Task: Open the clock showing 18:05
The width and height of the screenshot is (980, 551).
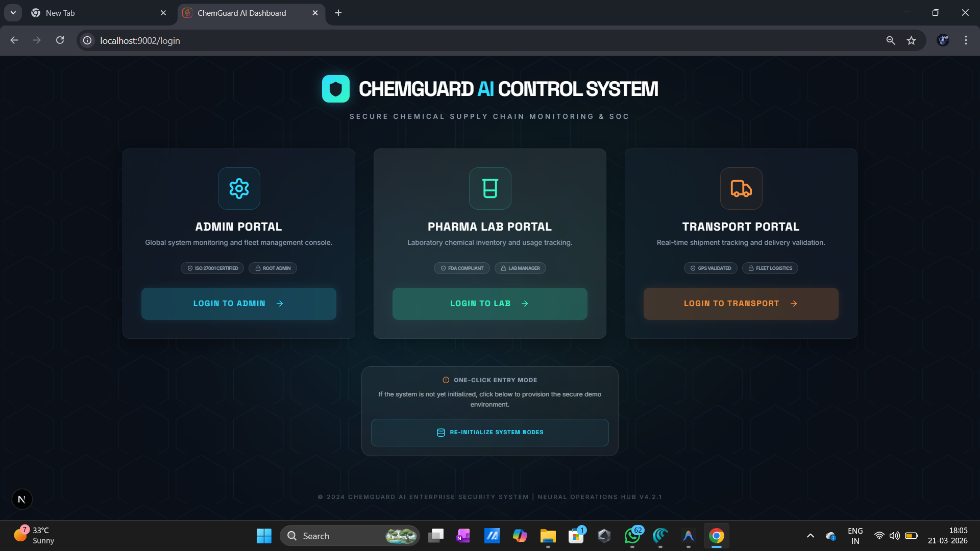Action: (948, 536)
